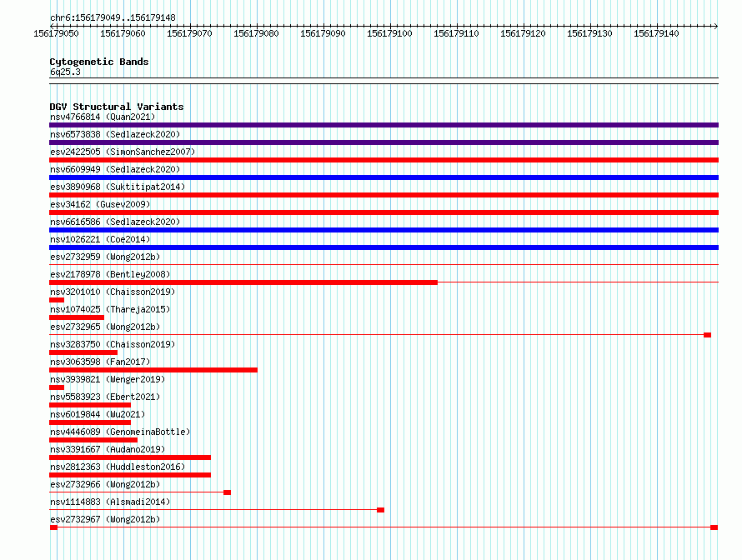Open nsv1114883 (Alsmadi2014) label
The height and width of the screenshot is (560, 742).
[110, 502]
